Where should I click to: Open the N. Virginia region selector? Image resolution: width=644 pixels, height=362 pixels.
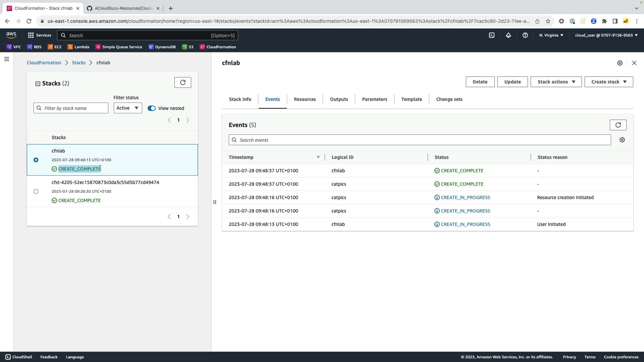(551, 35)
